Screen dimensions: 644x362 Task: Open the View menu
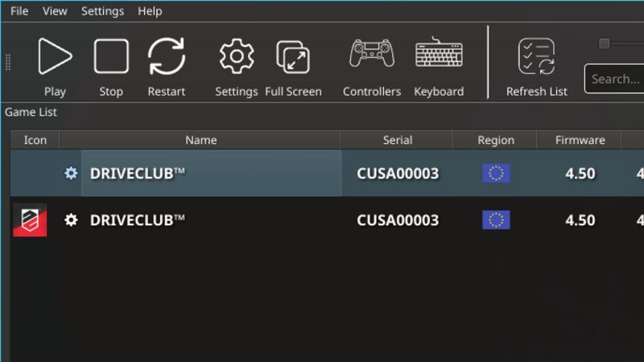[55, 11]
